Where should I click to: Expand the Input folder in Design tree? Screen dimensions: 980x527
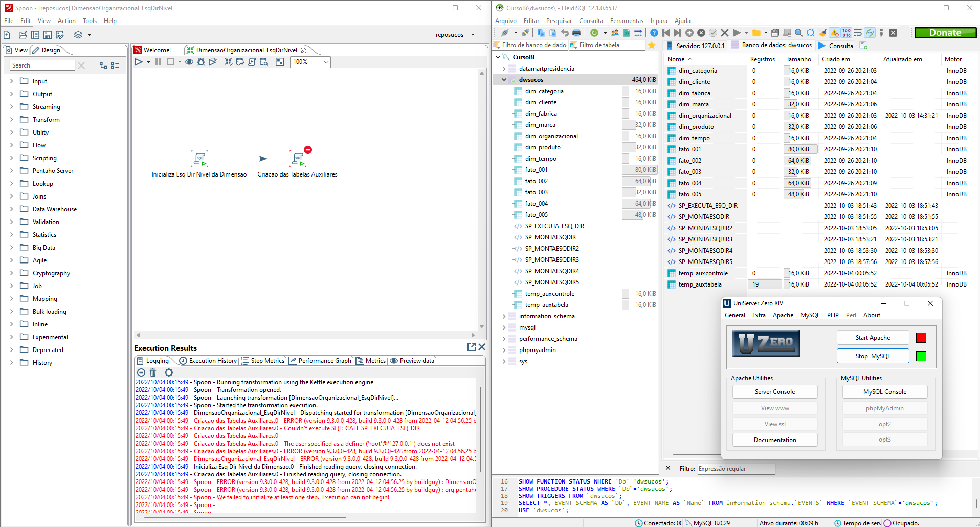coord(11,81)
